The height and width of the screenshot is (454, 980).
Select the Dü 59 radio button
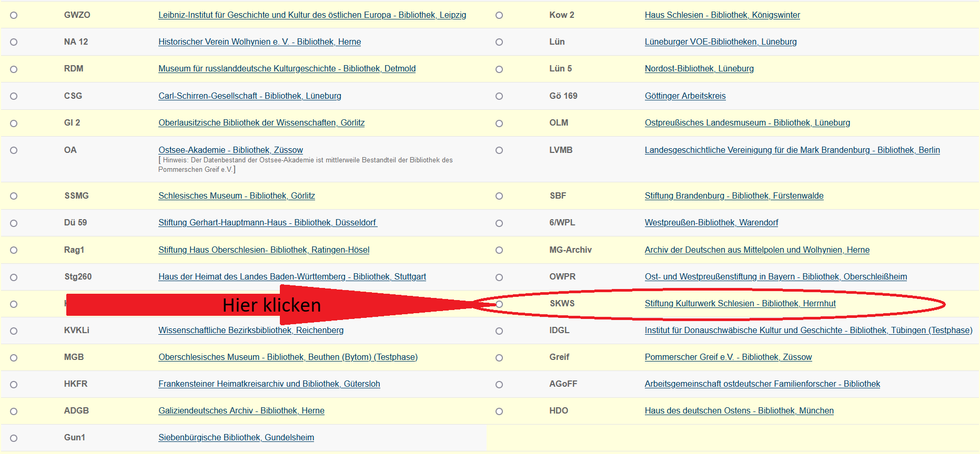[14, 223]
